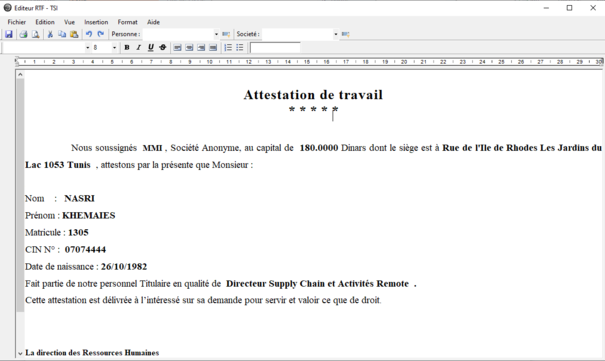Cut selection with scissors icon
Screen dimensions: 605x361
point(50,34)
